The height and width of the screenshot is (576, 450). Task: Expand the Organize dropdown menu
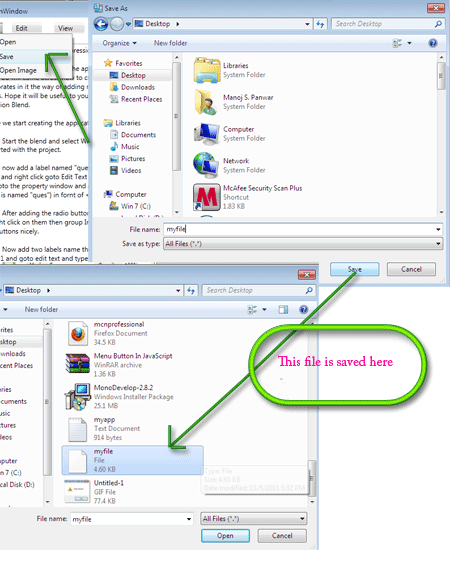coord(120,43)
